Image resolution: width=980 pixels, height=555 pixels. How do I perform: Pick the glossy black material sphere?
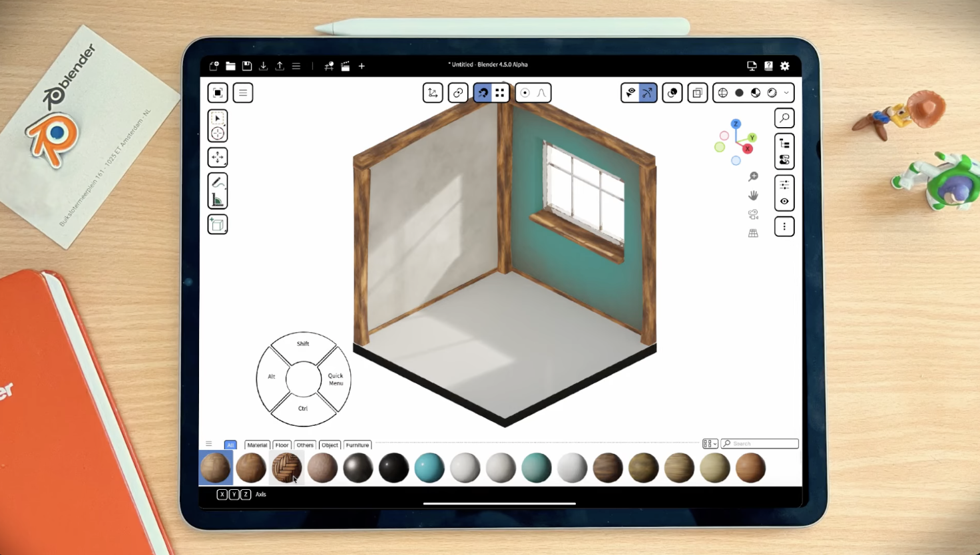click(393, 468)
